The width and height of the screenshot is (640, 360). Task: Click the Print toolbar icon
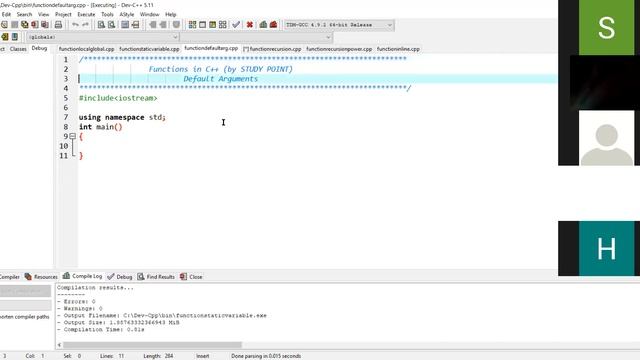click(x=58, y=25)
